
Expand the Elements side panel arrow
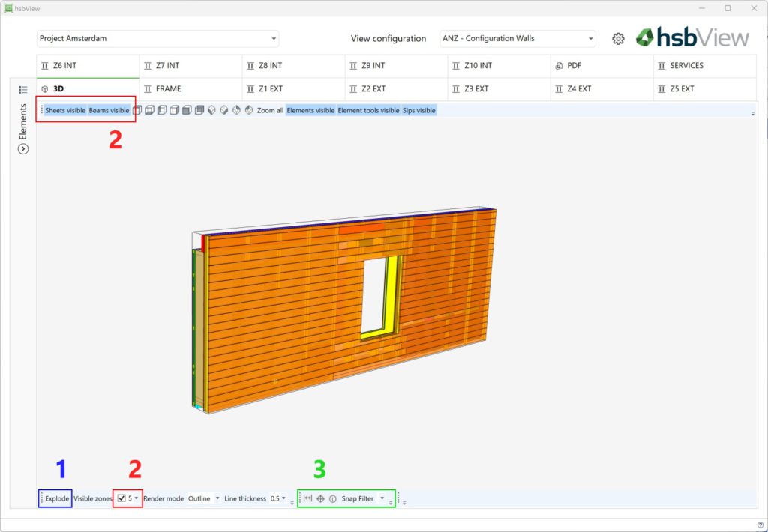23,149
